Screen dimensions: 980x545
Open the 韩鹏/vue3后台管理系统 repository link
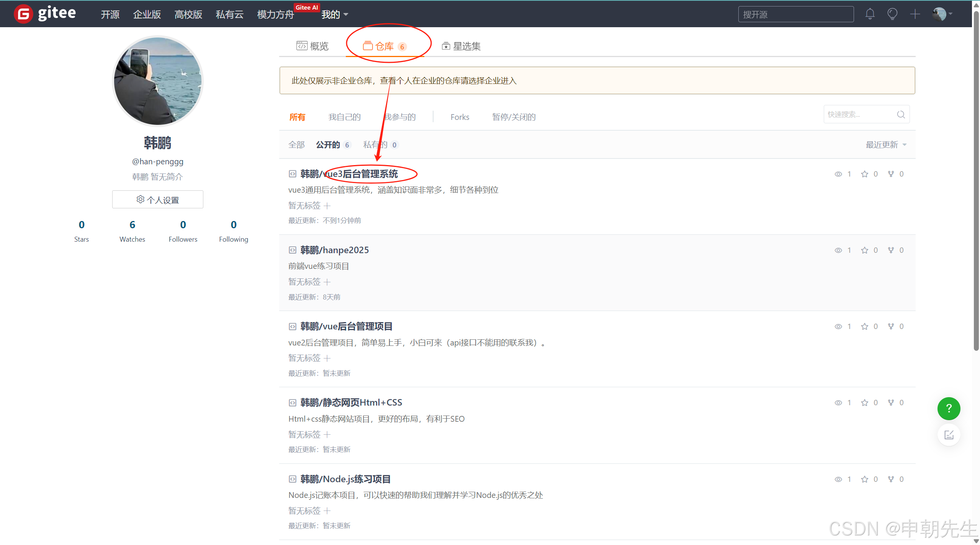click(349, 174)
